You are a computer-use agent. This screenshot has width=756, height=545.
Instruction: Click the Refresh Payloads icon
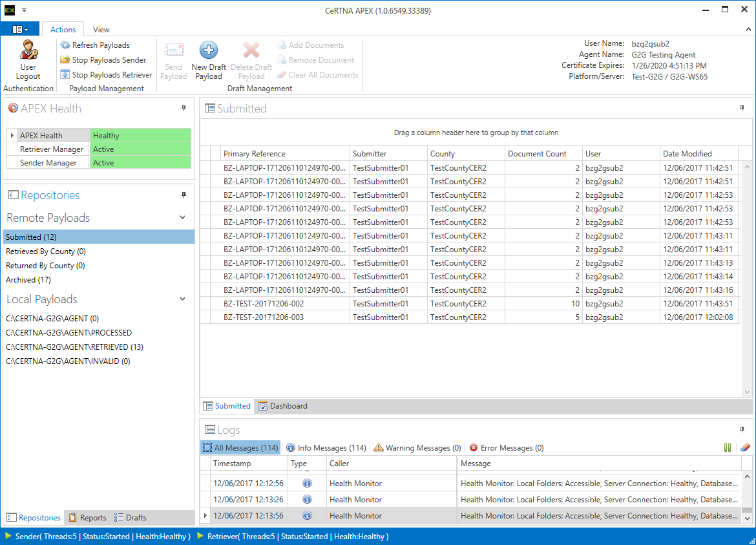point(65,45)
